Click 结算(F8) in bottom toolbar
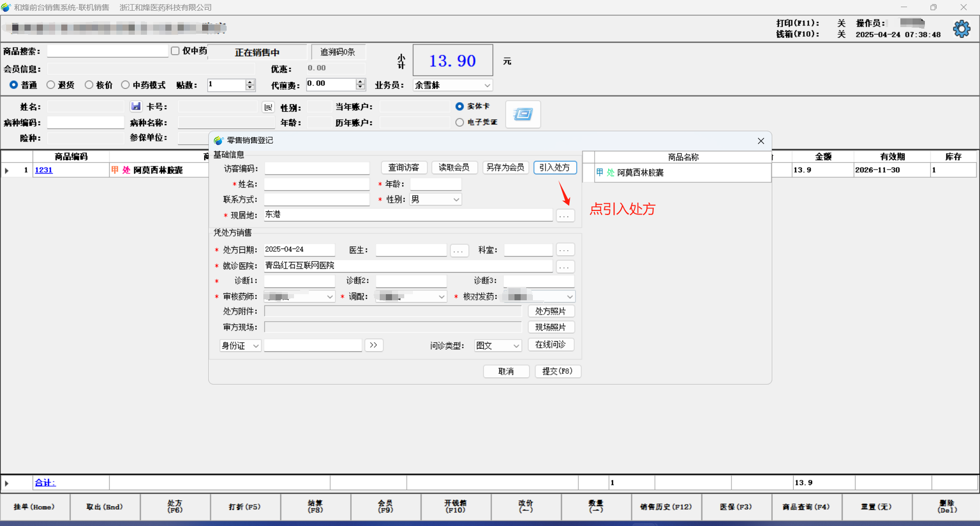This screenshot has width=980, height=526. pos(315,507)
